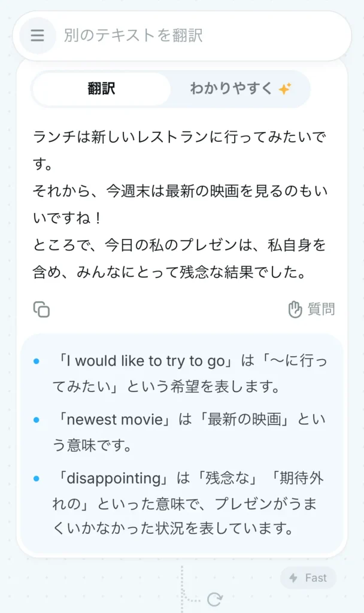The width and height of the screenshot is (364, 613).
Task: Click the sparkle icon beside わかりやすく
Action: click(x=285, y=89)
